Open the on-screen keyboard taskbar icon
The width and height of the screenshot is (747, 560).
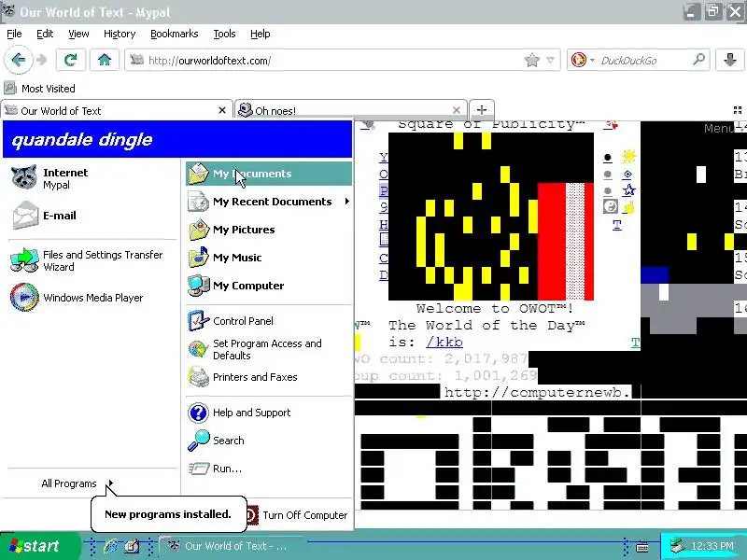tap(641, 547)
